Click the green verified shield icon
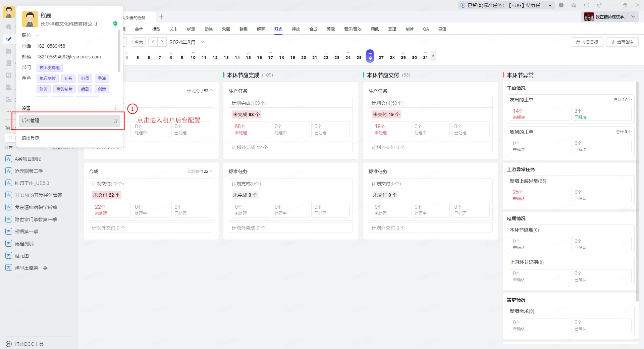Viewport: 644px width, 349px height. [x=115, y=24]
